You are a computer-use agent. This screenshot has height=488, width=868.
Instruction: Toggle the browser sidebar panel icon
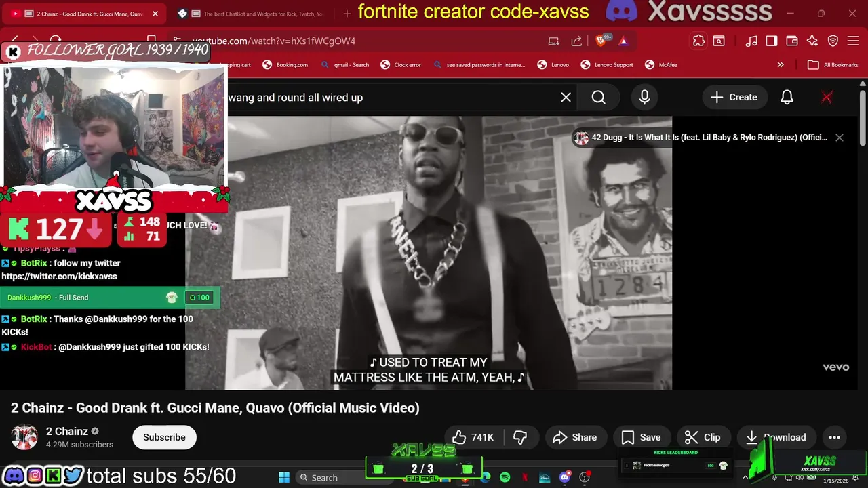coord(771,41)
